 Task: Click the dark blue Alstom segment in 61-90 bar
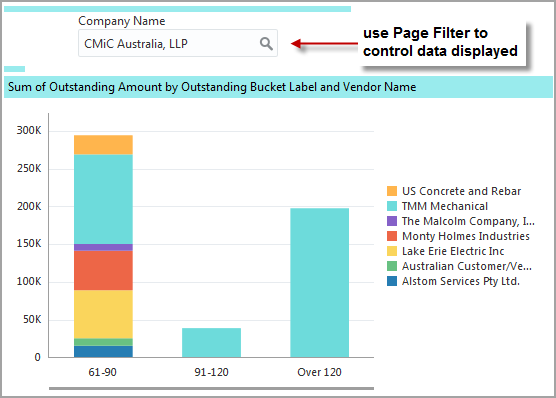[103, 352]
